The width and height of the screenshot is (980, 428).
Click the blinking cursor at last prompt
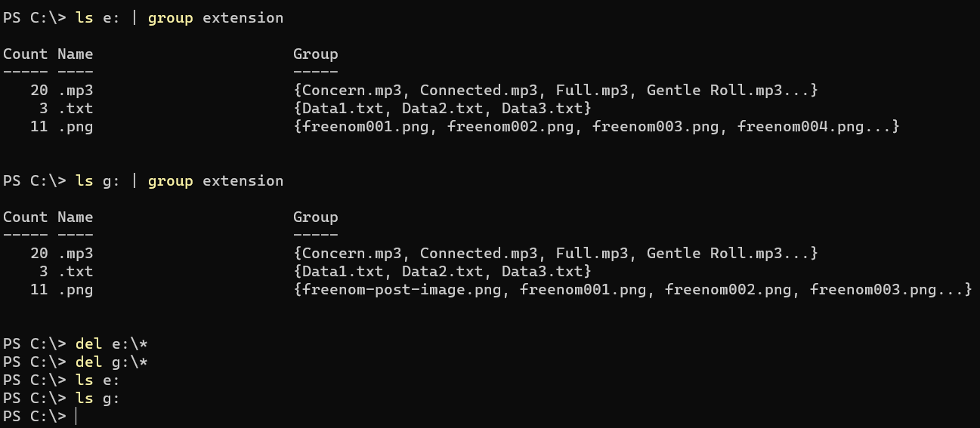[76, 417]
